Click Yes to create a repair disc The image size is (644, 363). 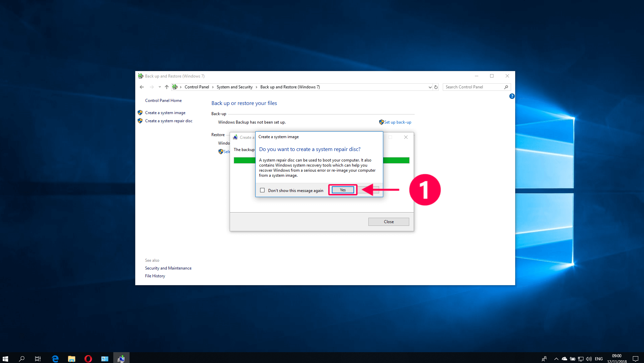pyautogui.click(x=343, y=190)
